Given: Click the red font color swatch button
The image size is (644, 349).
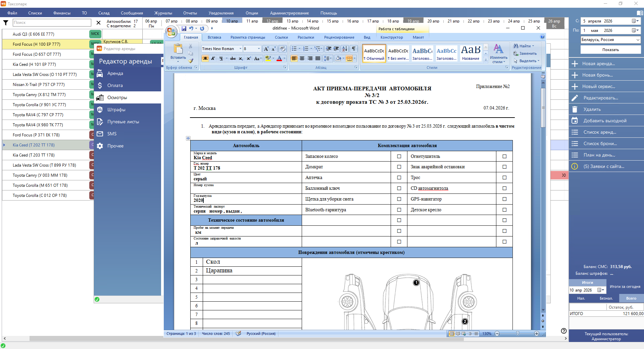Looking at the screenshot, I should coord(279,58).
